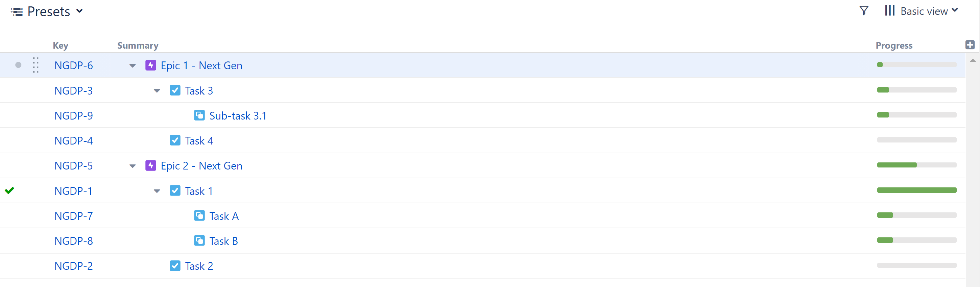The image size is (980, 287).
Task: Click the green checkmark next to NGDP-1
Action: (x=9, y=190)
